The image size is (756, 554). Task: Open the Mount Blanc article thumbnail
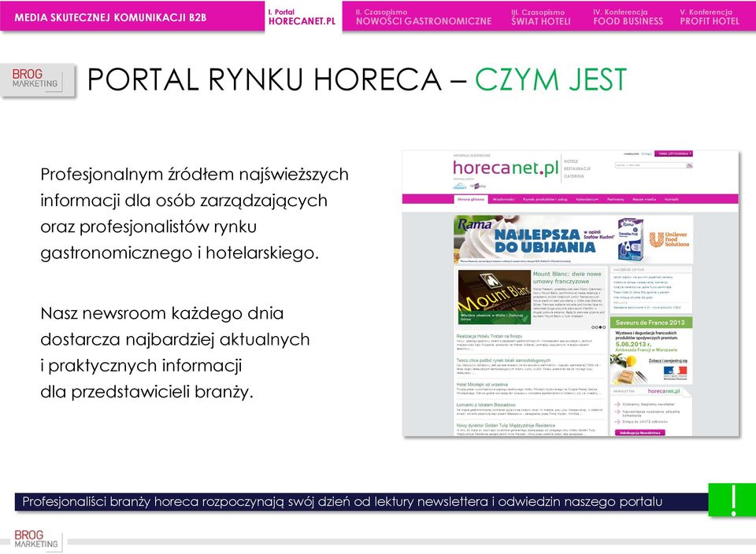coord(495,297)
